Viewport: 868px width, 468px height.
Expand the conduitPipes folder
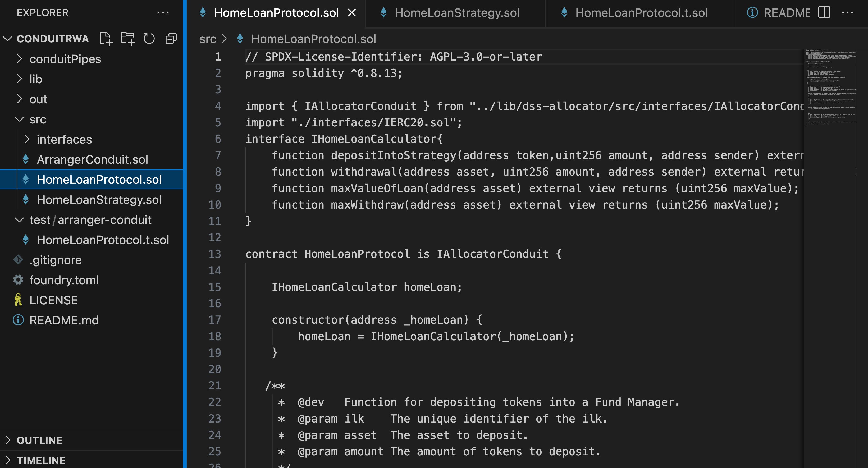click(19, 59)
